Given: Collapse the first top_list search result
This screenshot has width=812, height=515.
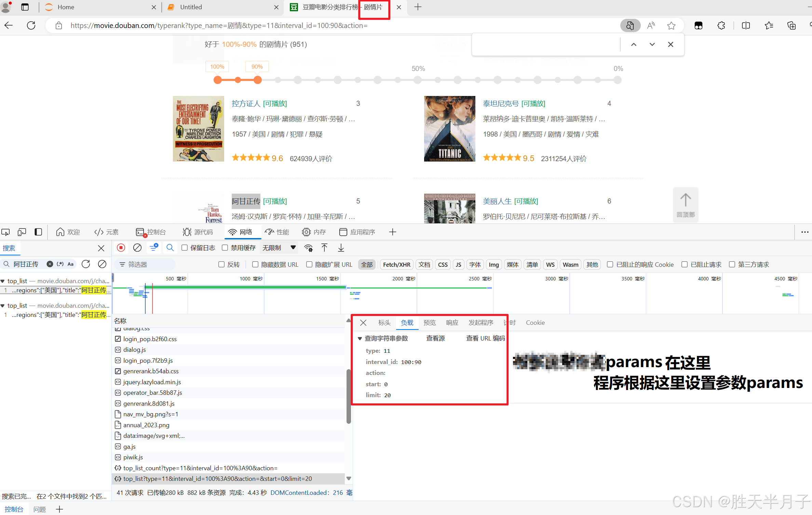Looking at the screenshot, I should [3, 281].
